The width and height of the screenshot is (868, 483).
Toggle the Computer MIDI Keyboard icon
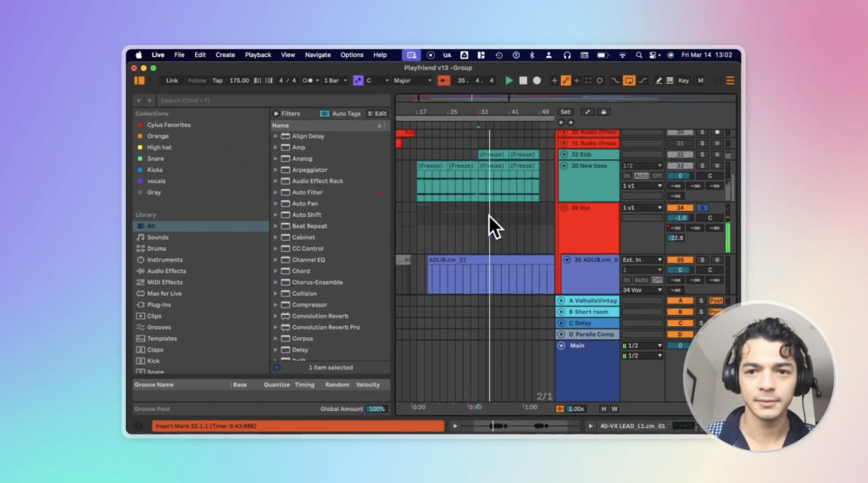pos(670,80)
